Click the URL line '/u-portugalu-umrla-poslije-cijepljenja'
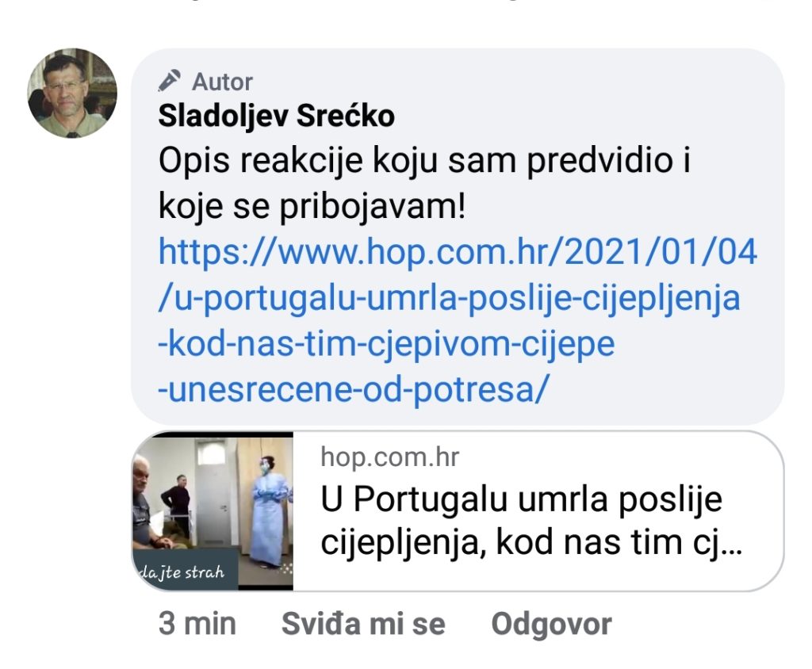812x669 pixels. 449,299
